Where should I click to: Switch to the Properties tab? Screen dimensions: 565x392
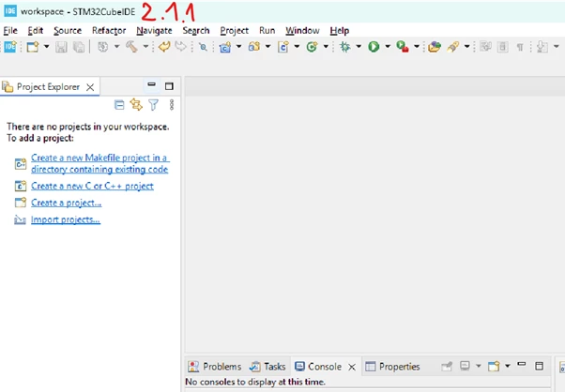pyautogui.click(x=392, y=367)
